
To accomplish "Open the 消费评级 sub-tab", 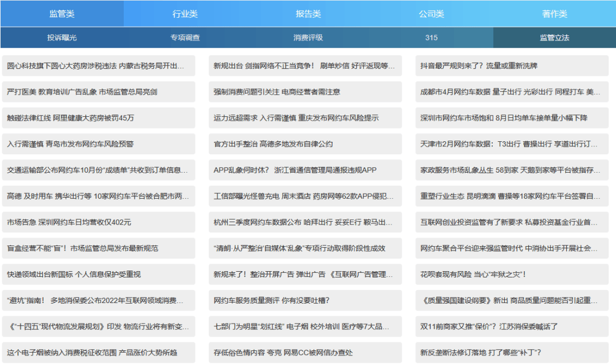I will [308, 38].
